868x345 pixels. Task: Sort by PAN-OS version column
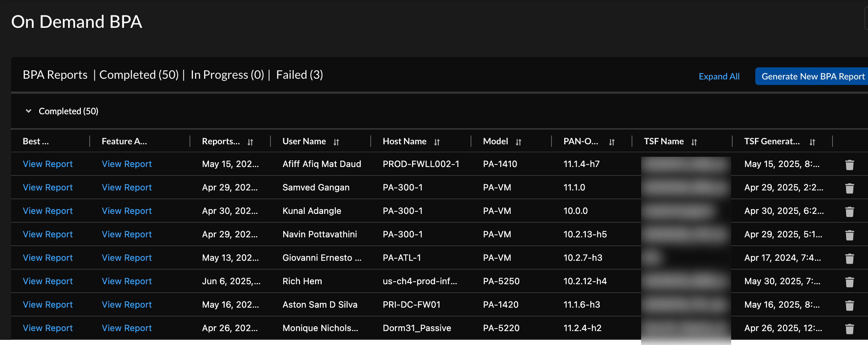coord(611,142)
